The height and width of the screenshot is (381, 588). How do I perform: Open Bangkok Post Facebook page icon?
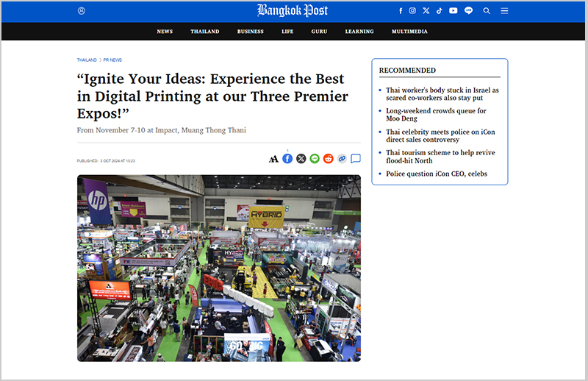coord(401,11)
